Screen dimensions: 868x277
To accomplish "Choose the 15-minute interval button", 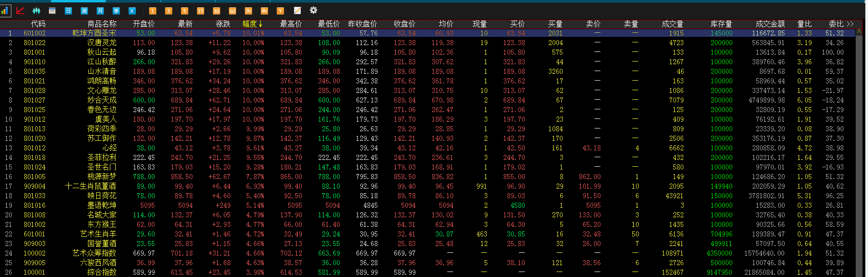I will pos(200,10).
